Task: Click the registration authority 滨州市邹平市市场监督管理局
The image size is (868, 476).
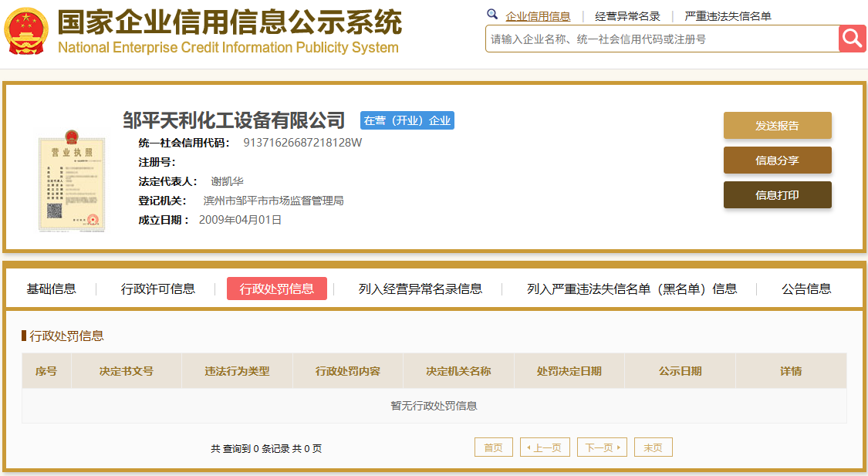Action: coord(273,201)
